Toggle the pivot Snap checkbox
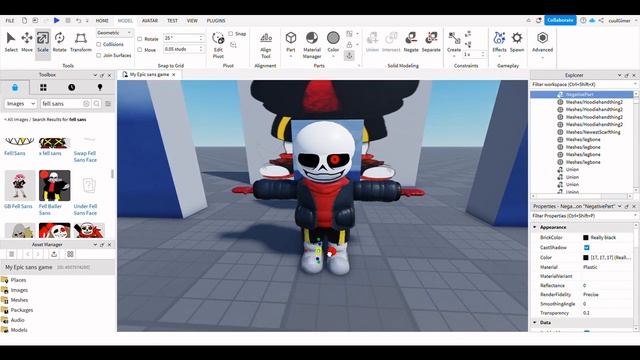Viewport: 640px width, 360px height. [x=231, y=33]
